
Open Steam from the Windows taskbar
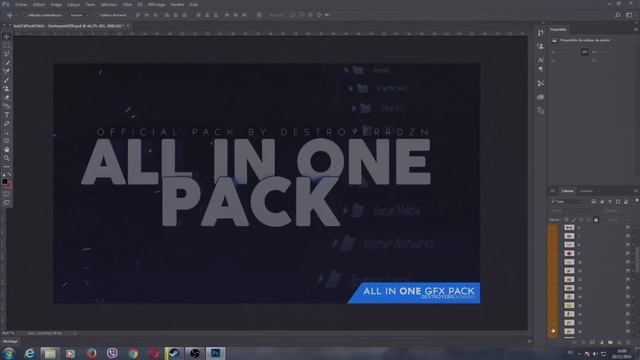(174, 353)
